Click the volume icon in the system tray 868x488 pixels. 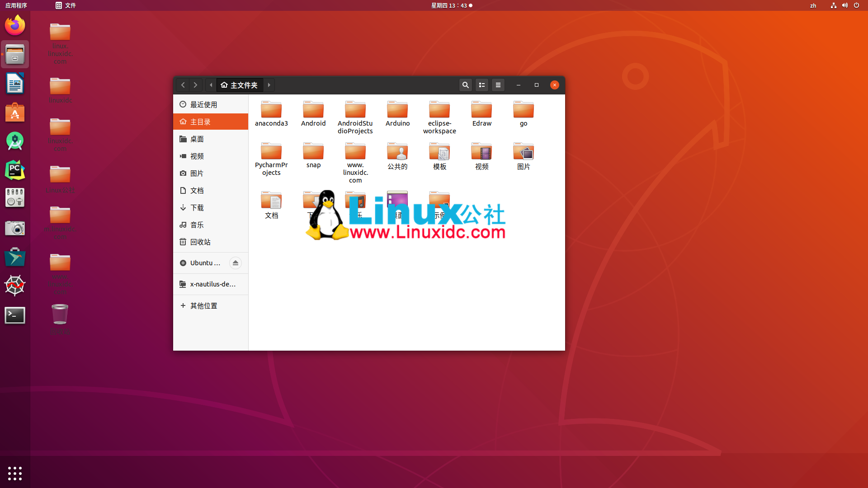[x=844, y=5]
